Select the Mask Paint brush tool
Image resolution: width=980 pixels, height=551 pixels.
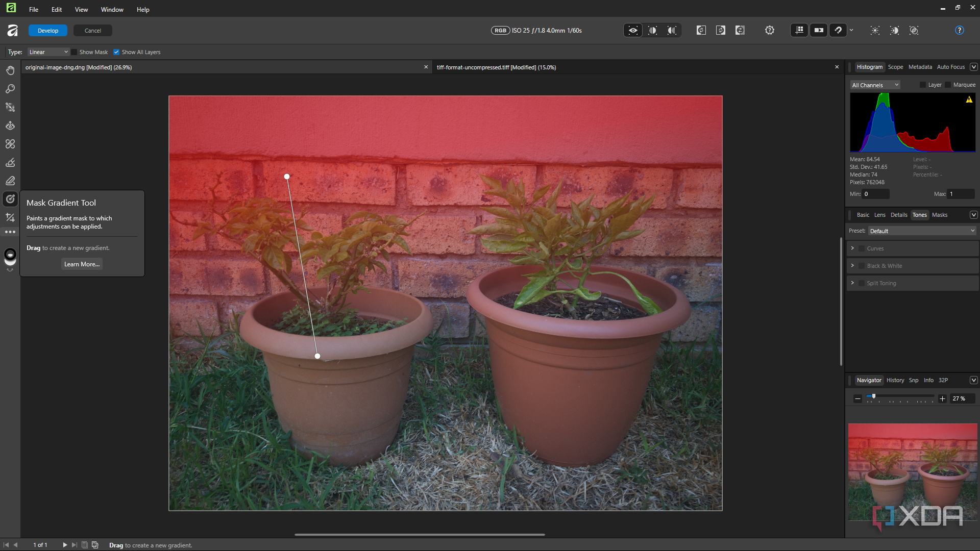pyautogui.click(x=10, y=162)
